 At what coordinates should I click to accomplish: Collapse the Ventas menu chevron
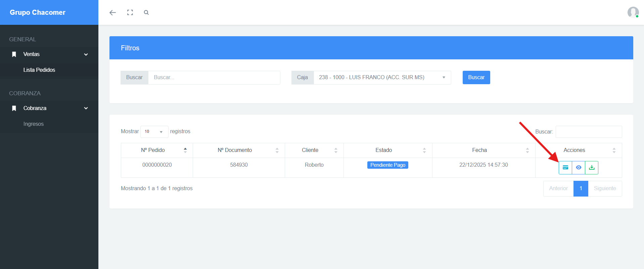pyautogui.click(x=86, y=54)
